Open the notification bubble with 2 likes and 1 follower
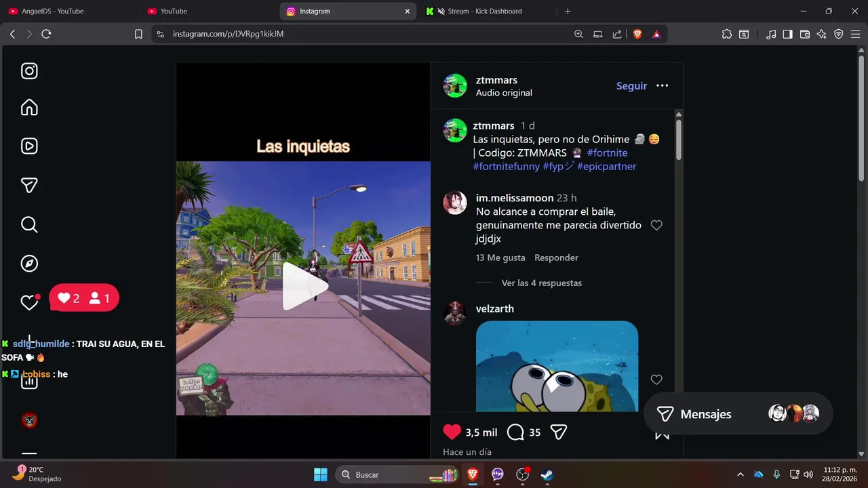868x488 pixels. coord(84,298)
